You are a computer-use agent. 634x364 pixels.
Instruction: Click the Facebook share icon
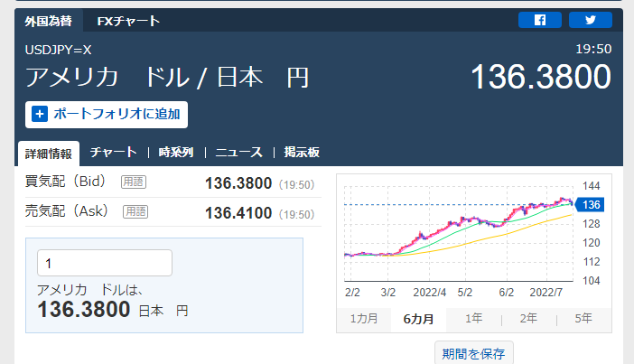[x=540, y=20]
